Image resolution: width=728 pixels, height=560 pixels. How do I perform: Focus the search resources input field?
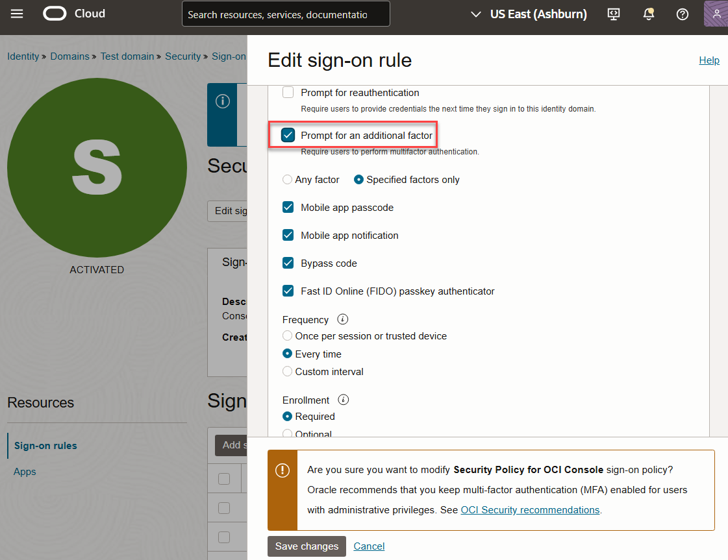pos(286,14)
